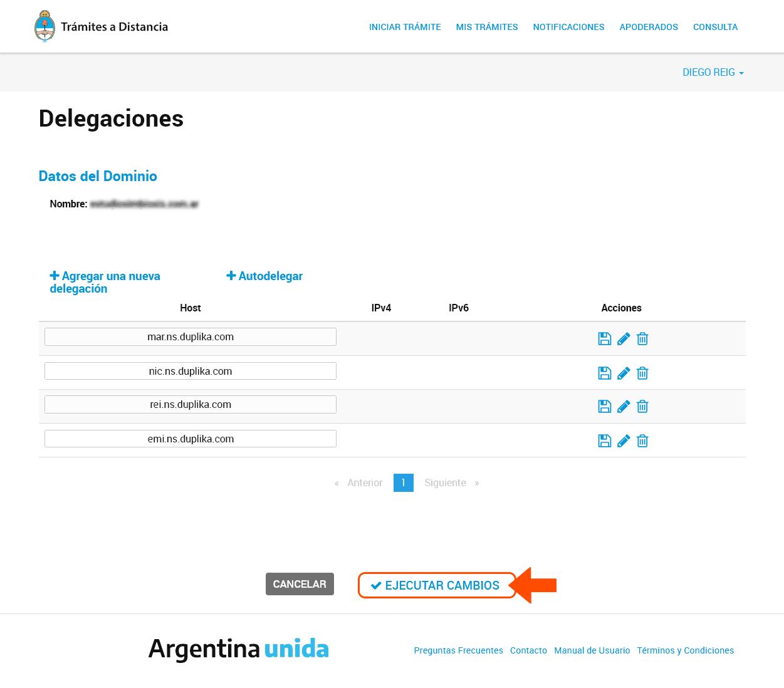Click the nic.ns.duplika.com host input field
This screenshot has height=688, width=784.
(190, 371)
